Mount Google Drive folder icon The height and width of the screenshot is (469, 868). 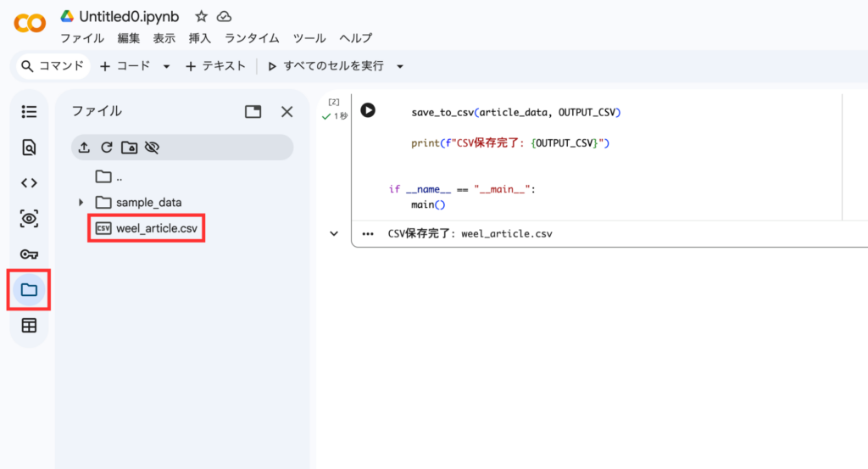pos(130,148)
